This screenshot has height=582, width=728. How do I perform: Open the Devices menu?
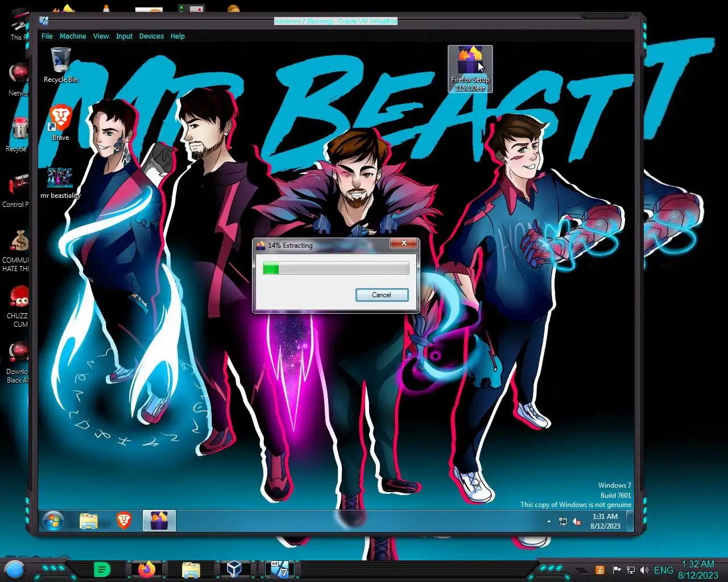(x=151, y=36)
